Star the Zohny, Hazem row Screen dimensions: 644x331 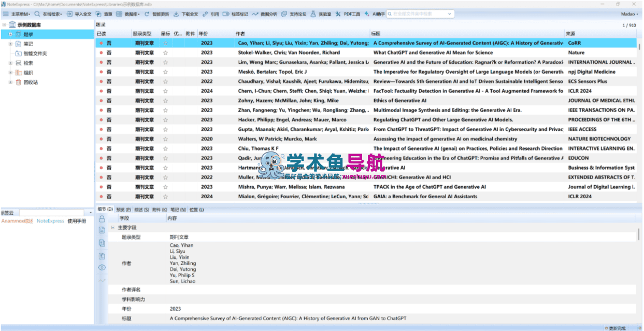pyautogui.click(x=165, y=101)
